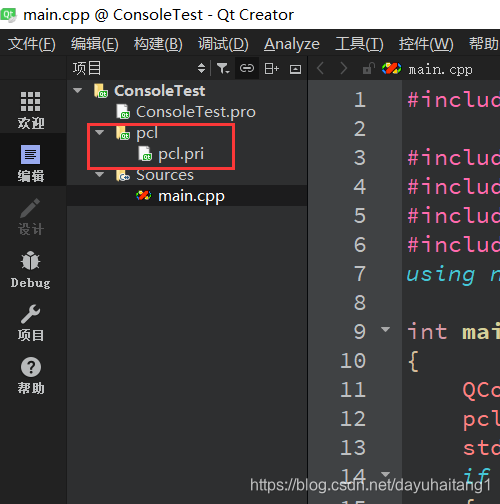Viewport: 500px width, 504px height.
Task: Click the pcl folder icon
Action: coord(123,133)
